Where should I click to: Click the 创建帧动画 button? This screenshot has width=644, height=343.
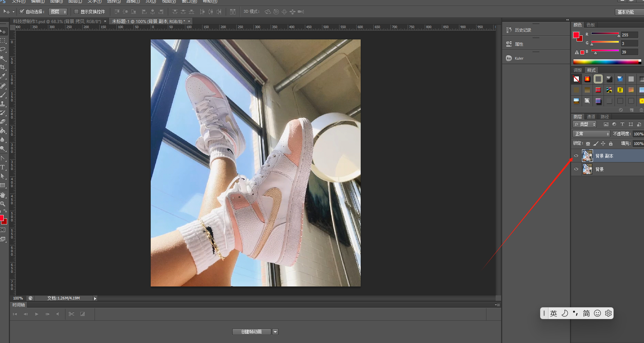[251, 332]
